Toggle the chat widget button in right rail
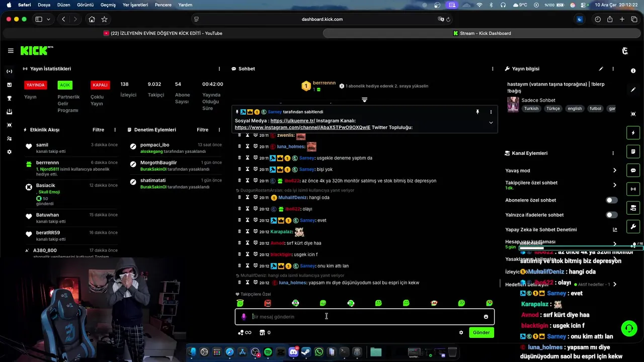 pyautogui.click(x=633, y=170)
